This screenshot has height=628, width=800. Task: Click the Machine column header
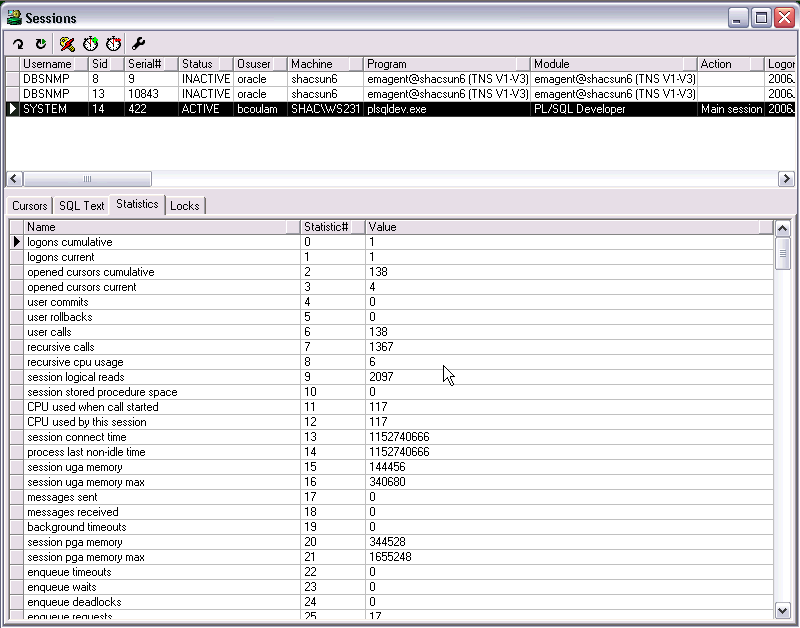pyautogui.click(x=326, y=64)
